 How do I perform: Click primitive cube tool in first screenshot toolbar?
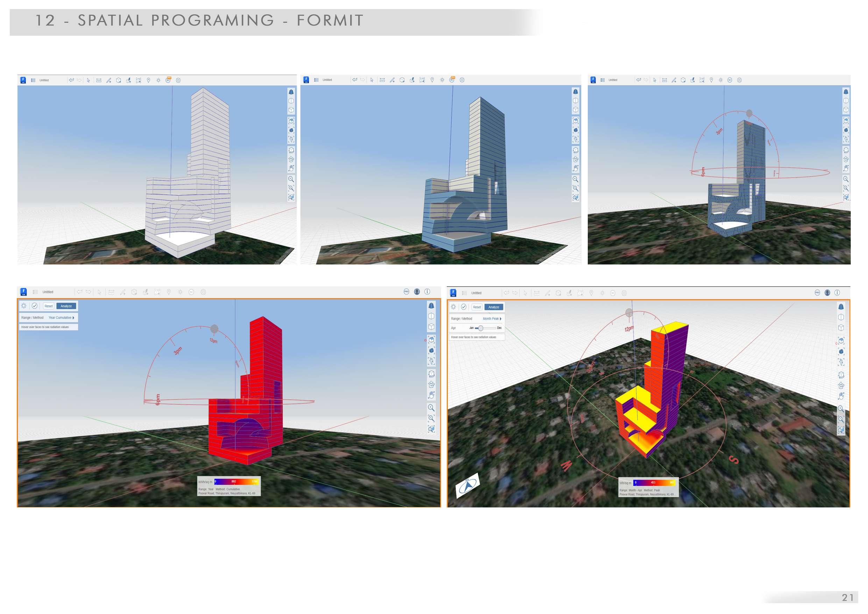[118, 80]
